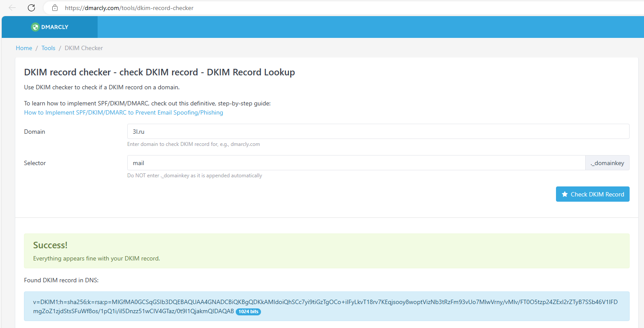The width and height of the screenshot is (644, 328).
Task: Click the DMARCLY brand text in navbar
Action: 55,27
